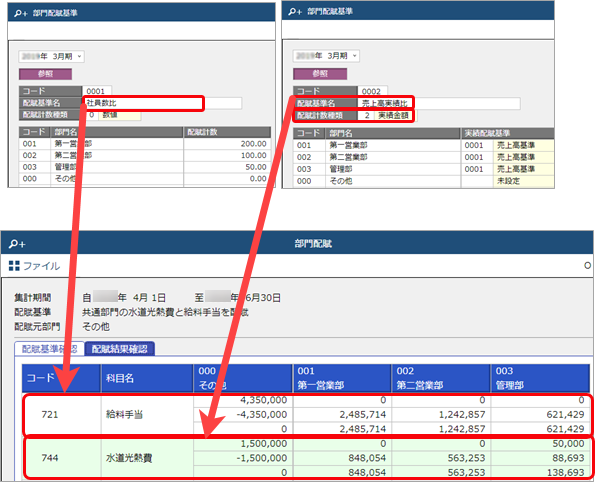Click the 未設定 cell for その他 row
The width and height of the screenshot is (595, 482).
coord(524,181)
